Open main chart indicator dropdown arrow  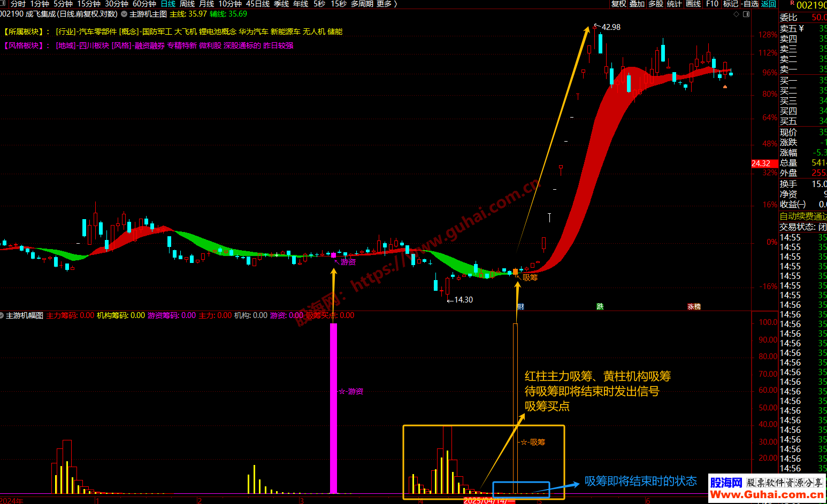pos(124,14)
